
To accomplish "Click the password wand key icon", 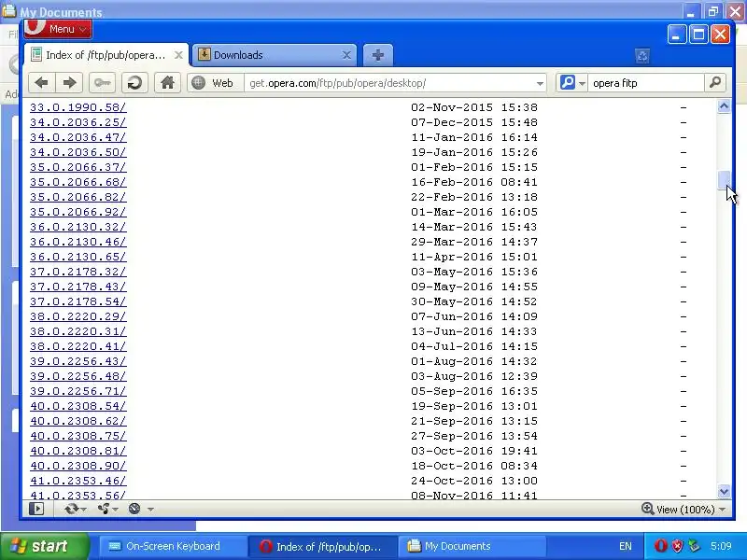I will pyautogui.click(x=102, y=83).
